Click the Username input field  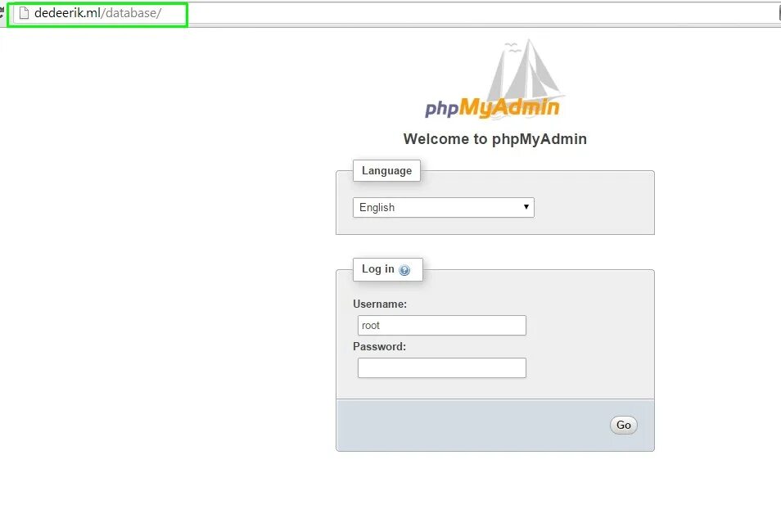pyautogui.click(x=442, y=325)
